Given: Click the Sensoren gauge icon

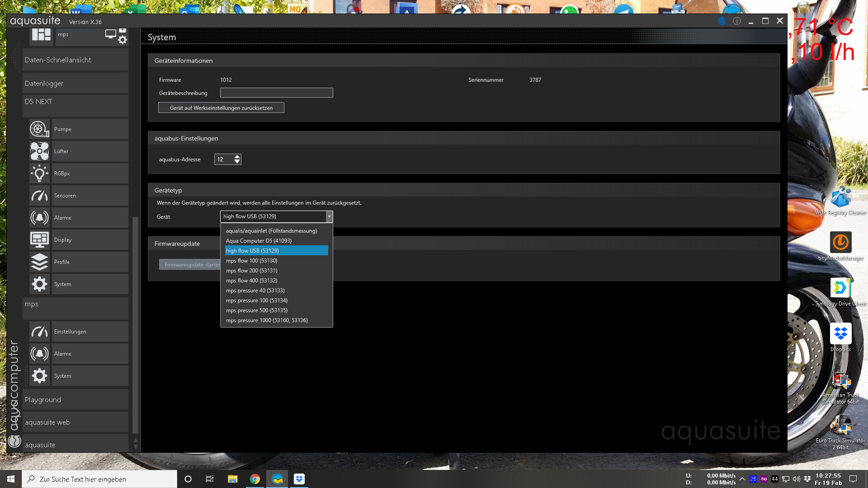Looking at the screenshot, I should click(39, 196).
